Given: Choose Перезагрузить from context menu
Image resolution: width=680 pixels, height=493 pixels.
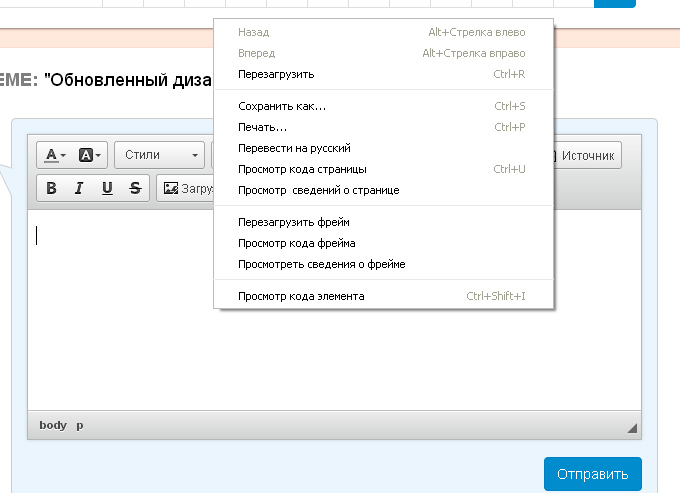Looking at the screenshot, I should (276, 74).
